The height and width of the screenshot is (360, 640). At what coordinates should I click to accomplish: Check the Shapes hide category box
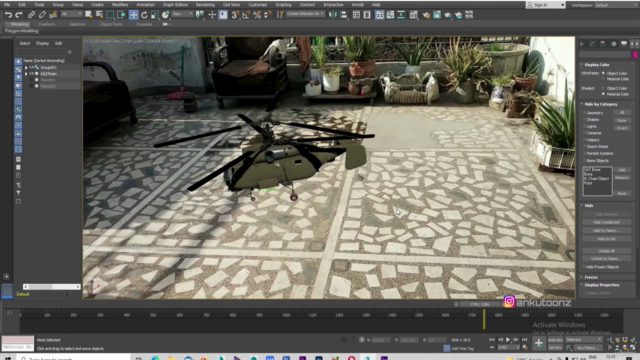click(x=584, y=120)
